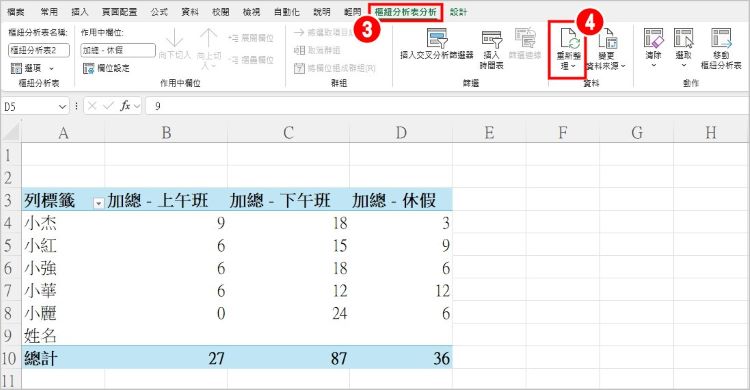Click 篩選連線 filter connections icon
This screenshot has width=750, height=390.
pos(525,38)
